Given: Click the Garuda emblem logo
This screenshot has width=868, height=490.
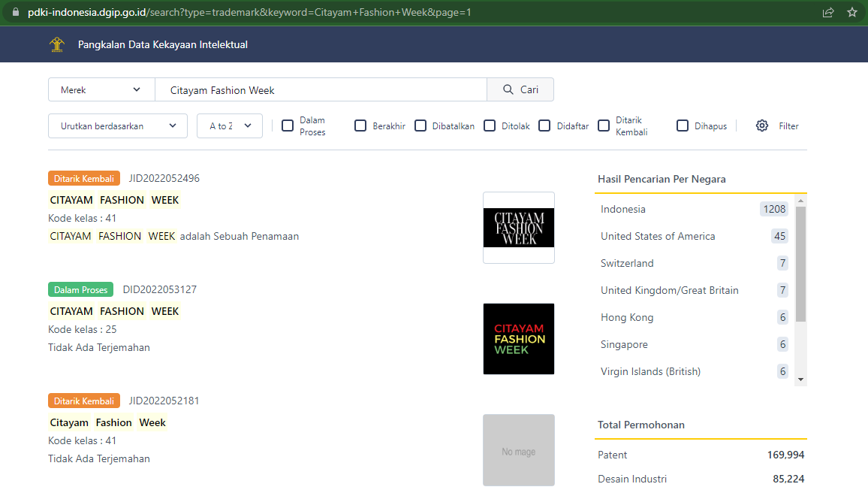Looking at the screenshot, I should point(57,44).
